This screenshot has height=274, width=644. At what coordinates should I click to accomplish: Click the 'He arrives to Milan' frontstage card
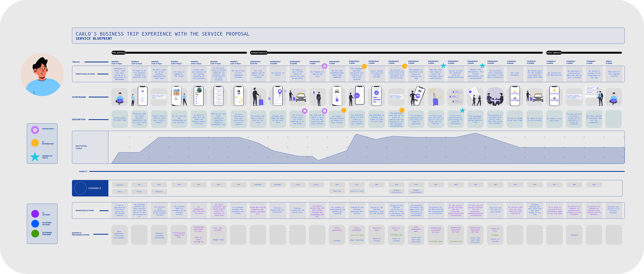click(278, 74)
